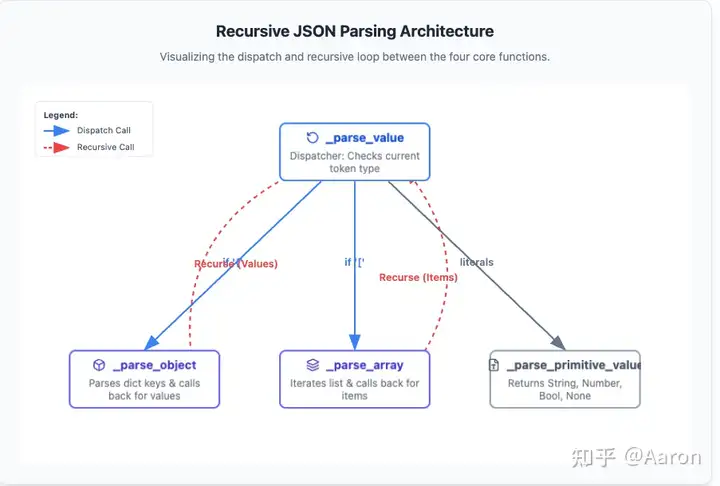
Task: Click the blue arrowhead entering the _parse_array node
Action: click(354, 342)
